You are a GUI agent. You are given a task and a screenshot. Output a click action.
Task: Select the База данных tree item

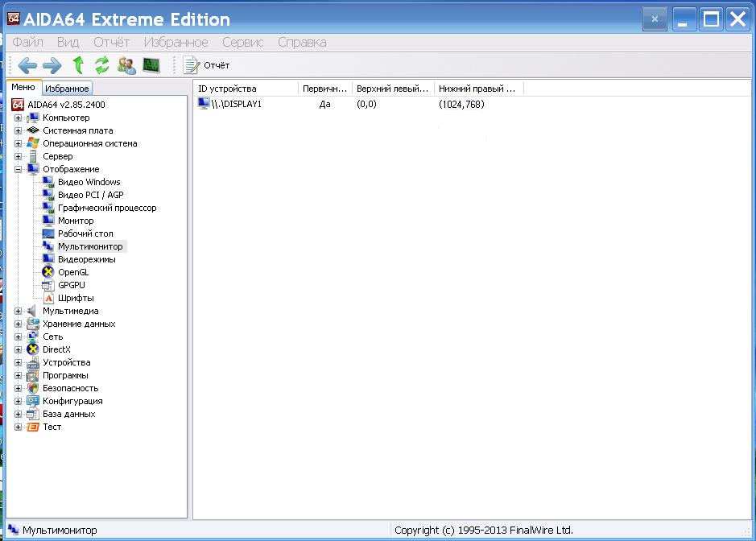pos(69,414)
